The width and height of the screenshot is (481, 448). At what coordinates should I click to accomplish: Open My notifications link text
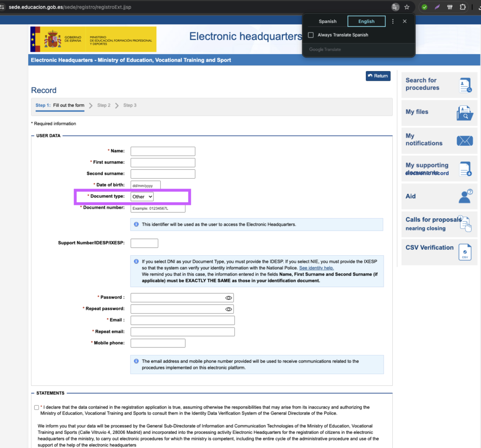click(424, 140)
